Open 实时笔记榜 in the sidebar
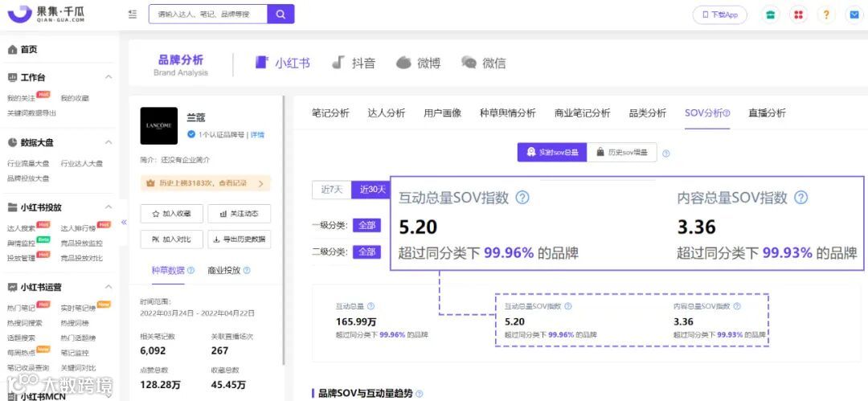This screenshot has height=401, width=868. click(78, 308)
